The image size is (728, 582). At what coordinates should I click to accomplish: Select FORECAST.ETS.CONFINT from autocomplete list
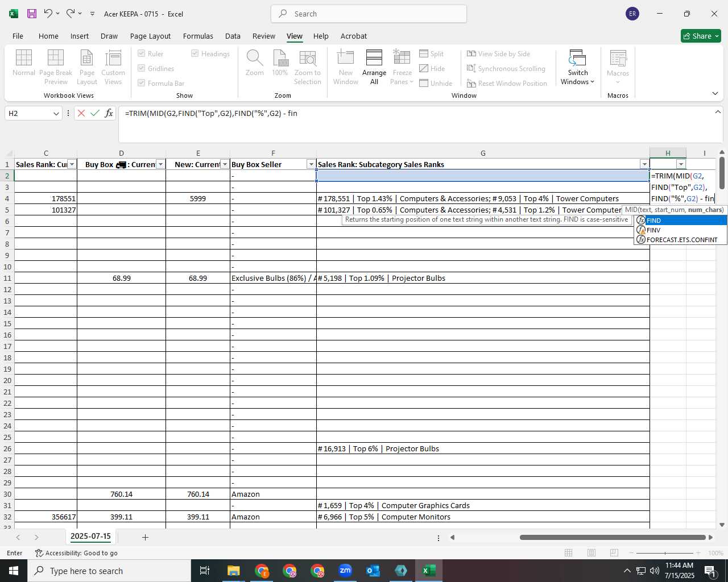pos(681,240)
